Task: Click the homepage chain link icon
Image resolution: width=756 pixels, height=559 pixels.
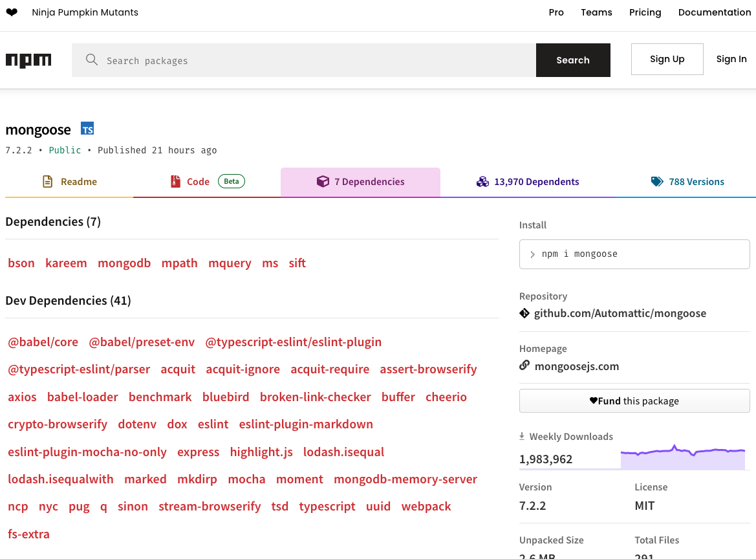Action: point(524,366)
